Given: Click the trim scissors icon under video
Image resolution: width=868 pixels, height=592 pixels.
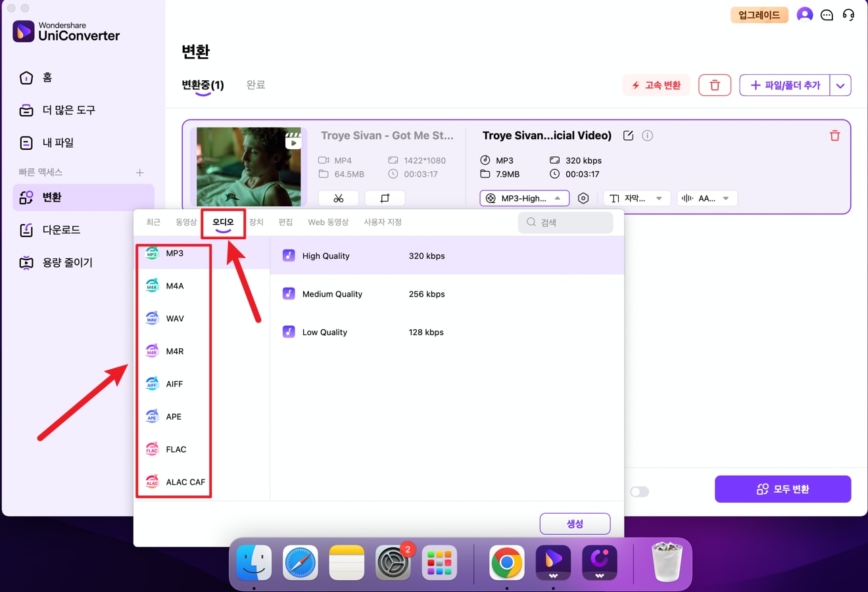Looking at the screenshot, I should pos(339,198).
